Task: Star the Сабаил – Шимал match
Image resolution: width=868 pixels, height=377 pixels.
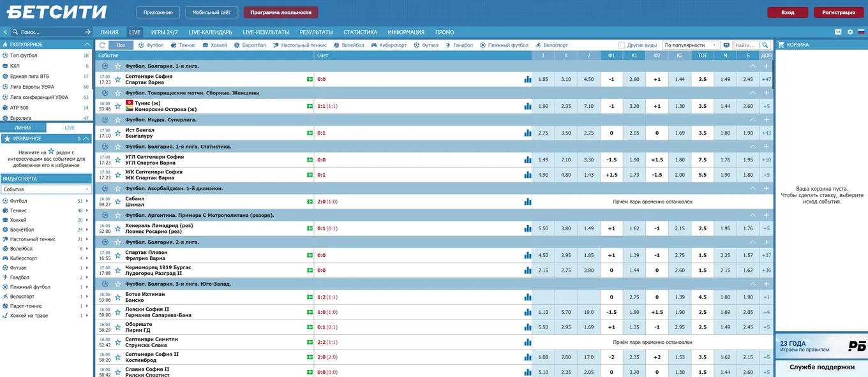Action: (x=117, y=202)
